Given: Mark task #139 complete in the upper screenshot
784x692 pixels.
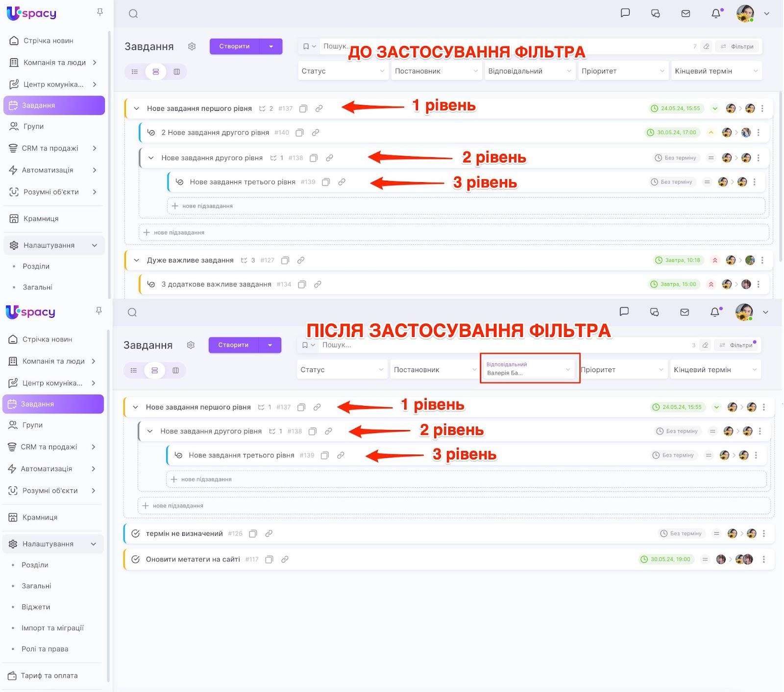Looking at the screenshot, I should click(180, 182).
